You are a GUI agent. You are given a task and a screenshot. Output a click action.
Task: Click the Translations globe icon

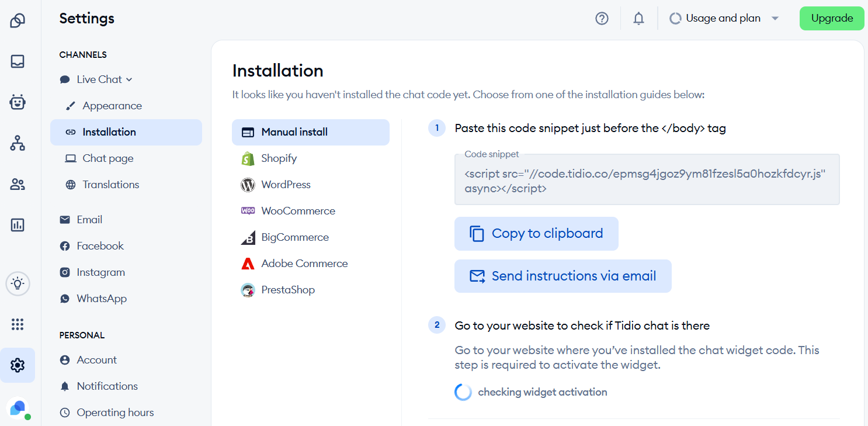(71, 185)
